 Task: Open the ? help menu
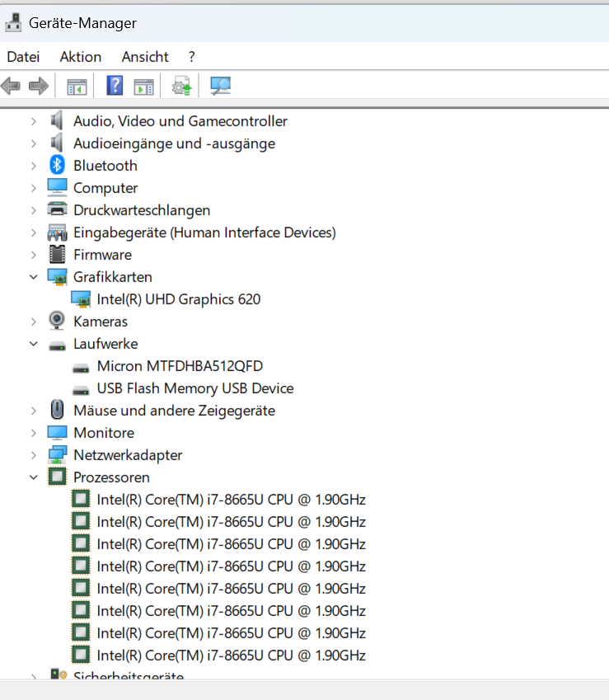pyautogui.click(x=192, y=57)
